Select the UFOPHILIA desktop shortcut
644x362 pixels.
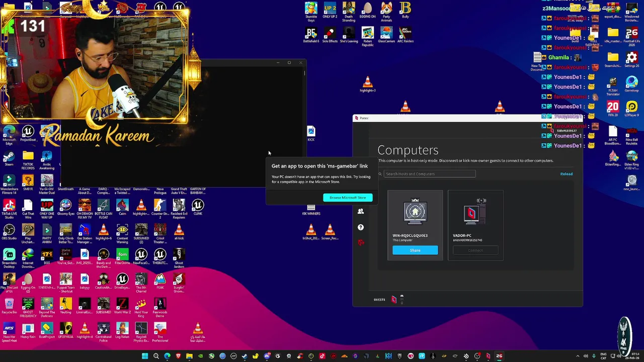(65, 331)
